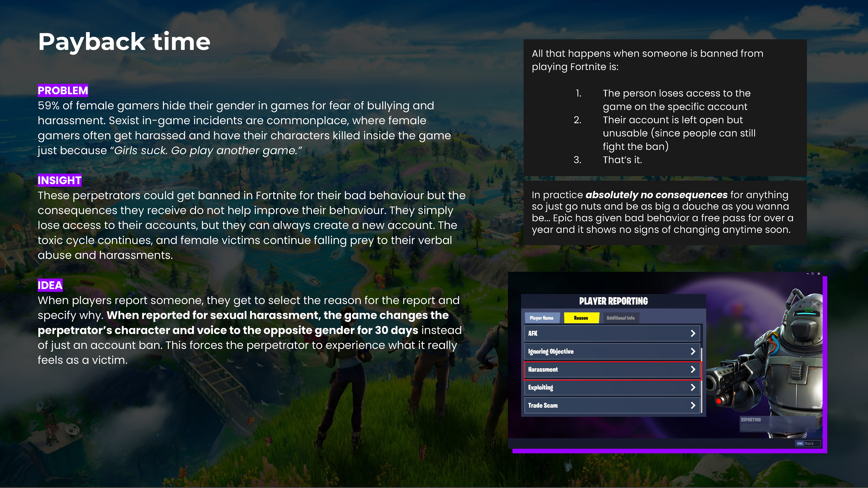Select the yellow Reason tab
868x488 pixels.
[581, 318]
